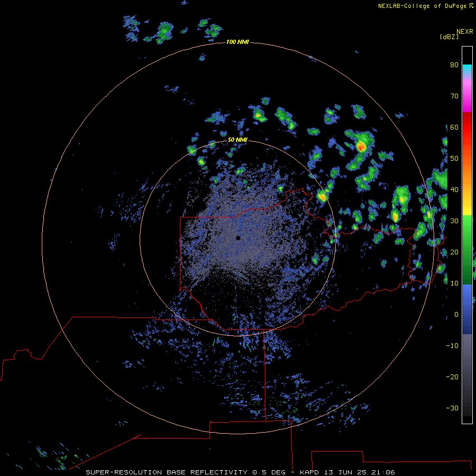
Task: Click the 100 NMI range ring label
Action: (237, 42)
